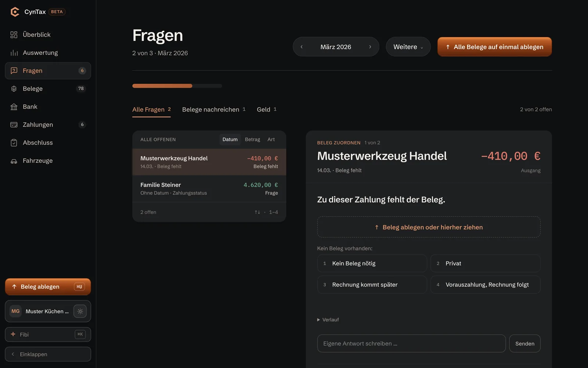Click Alle Belege auf einmal ablegen

pyautogui.click(x=494, y=47)
